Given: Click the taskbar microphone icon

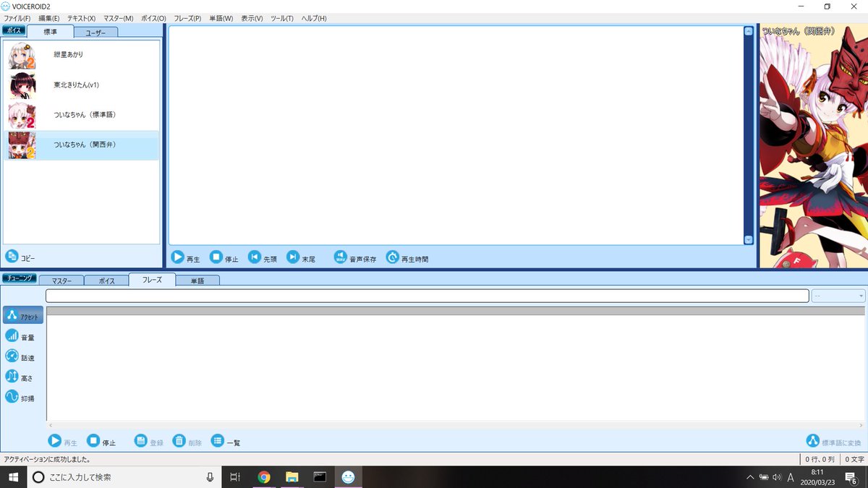Looking at the screenshot, I should coord(210,477).
